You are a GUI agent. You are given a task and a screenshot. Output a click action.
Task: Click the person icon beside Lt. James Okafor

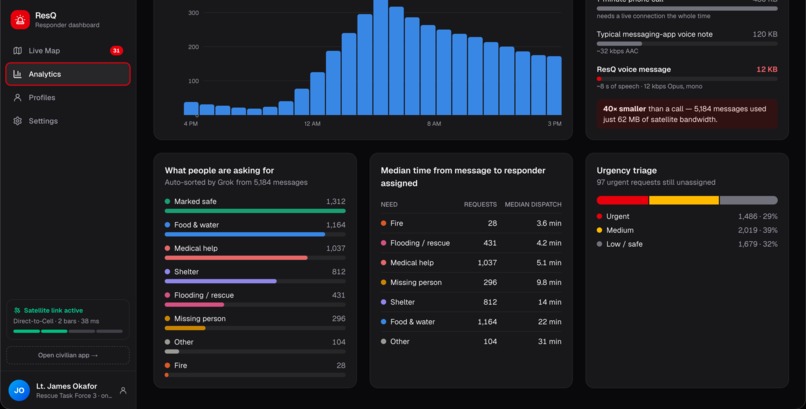pyautogui.click(x=123, y=391)
